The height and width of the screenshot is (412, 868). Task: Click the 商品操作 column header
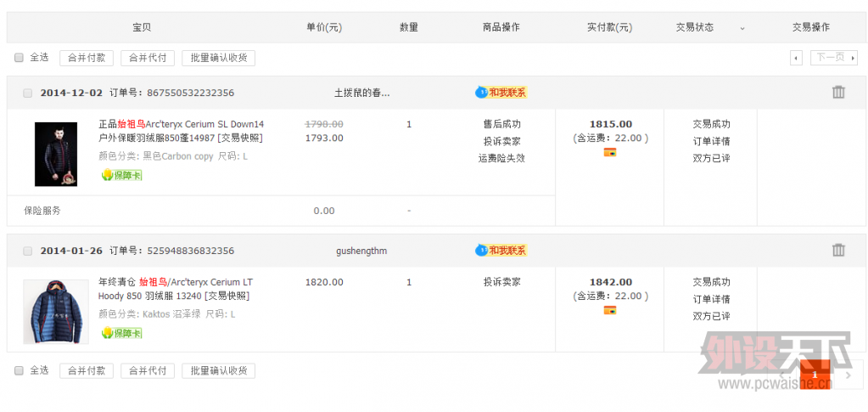click(501, 27)
